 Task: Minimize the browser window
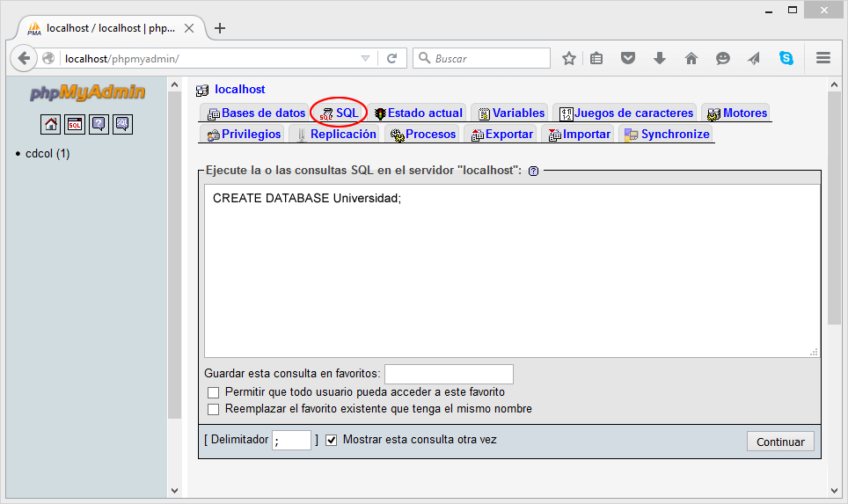click(x=769, y=11)
